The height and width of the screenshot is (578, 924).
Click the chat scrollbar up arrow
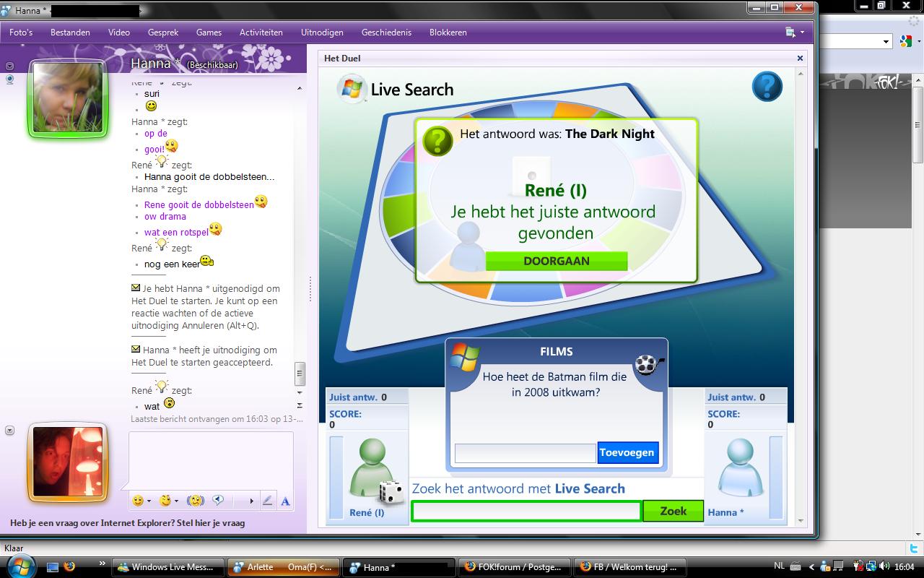coord(300,88)
